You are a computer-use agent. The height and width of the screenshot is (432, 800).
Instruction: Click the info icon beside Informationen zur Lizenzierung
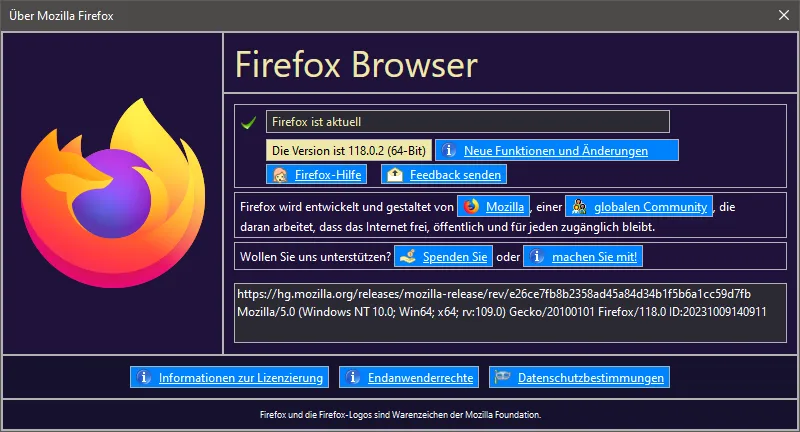point(144,377)
